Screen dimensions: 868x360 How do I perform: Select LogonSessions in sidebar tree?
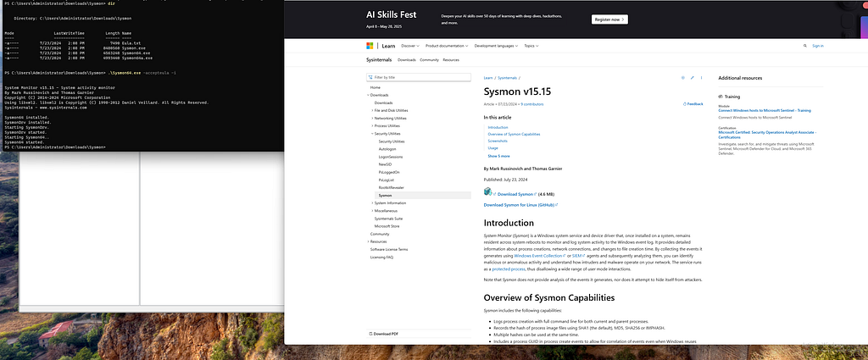click(391, 157)
